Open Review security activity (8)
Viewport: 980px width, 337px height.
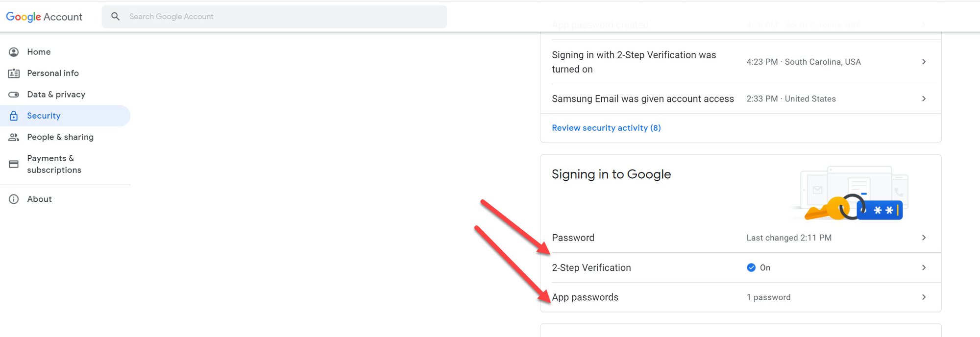[606, 127]
